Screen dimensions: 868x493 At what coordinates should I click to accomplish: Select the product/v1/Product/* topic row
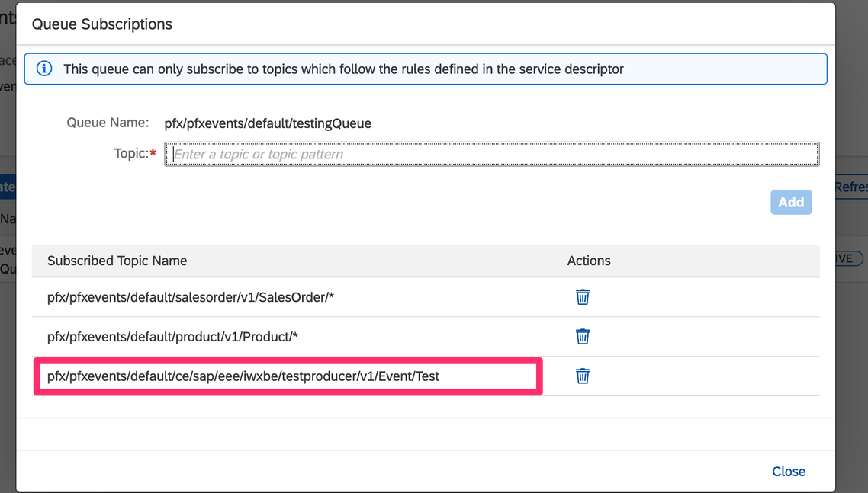tap(172, 336)
